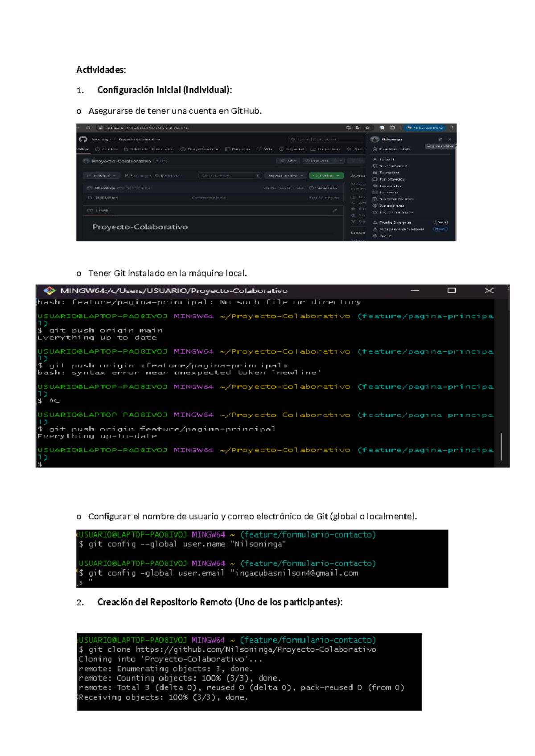Open the README.md file row

coord(213,197)
